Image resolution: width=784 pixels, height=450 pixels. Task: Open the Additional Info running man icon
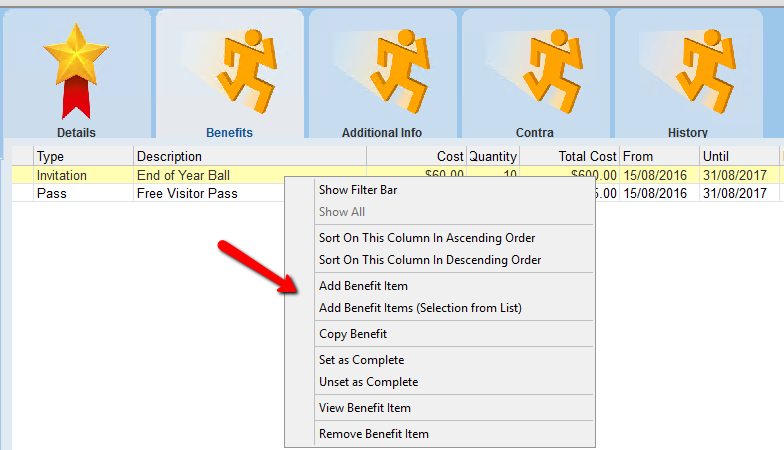[x=382, y=68]
